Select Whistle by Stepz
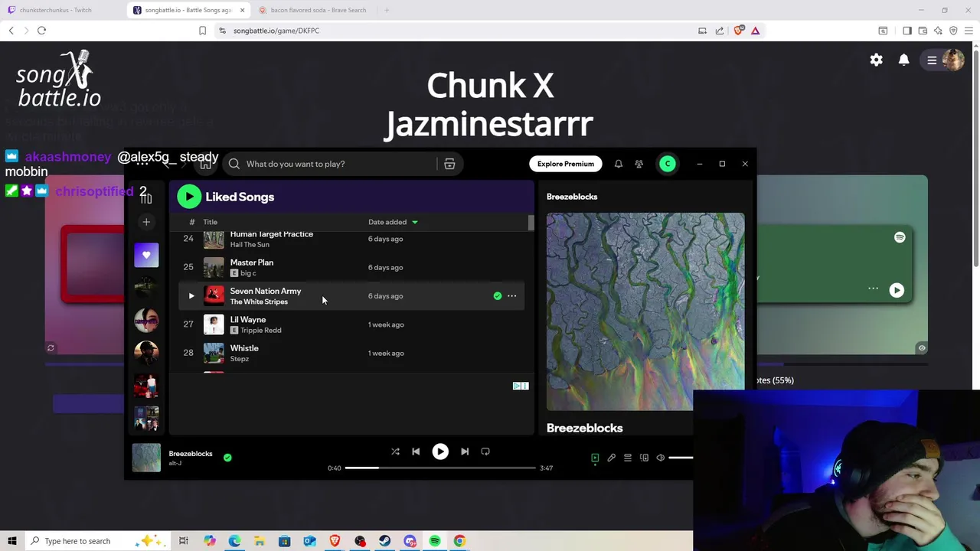Image resolution: width=980 pixels, height=551 pixels. (352, 353)
